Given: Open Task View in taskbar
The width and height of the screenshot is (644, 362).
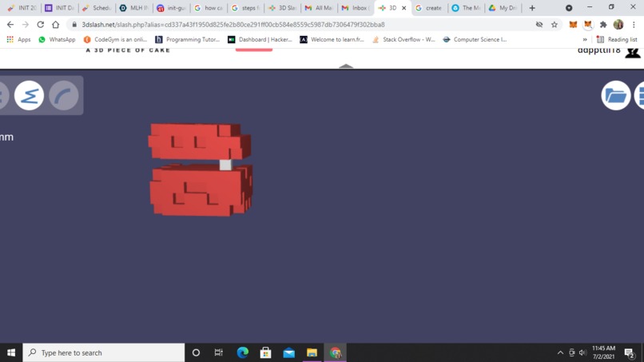Looking at the screenshot, I should [x=218, y=352].
